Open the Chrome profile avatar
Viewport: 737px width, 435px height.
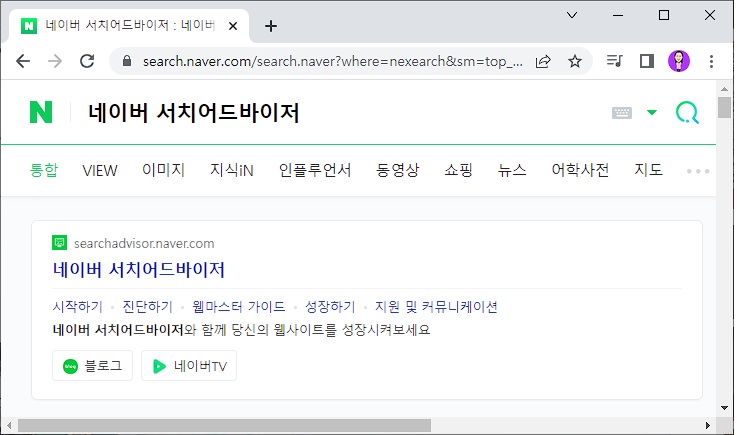pyautogui.click(x=679, y=61)
